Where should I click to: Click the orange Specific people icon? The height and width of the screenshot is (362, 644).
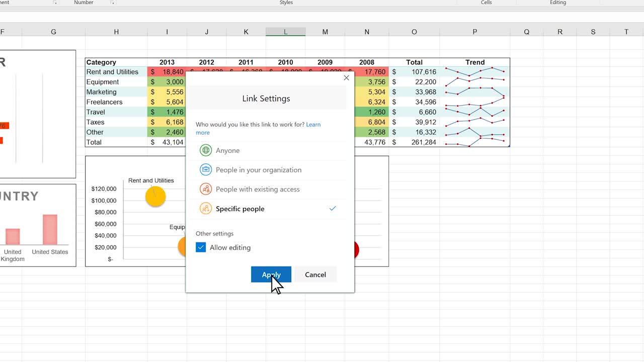pos(206,209)
